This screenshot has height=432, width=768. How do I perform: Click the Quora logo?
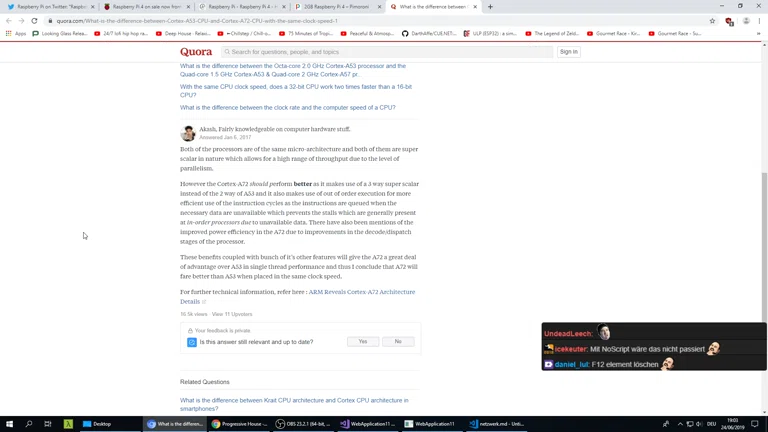196,52
